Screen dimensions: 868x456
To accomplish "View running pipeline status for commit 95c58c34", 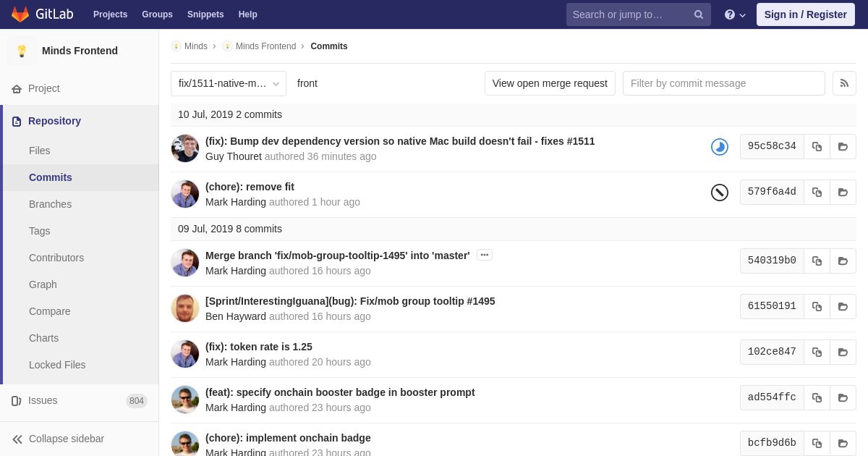I will point(719,147).
